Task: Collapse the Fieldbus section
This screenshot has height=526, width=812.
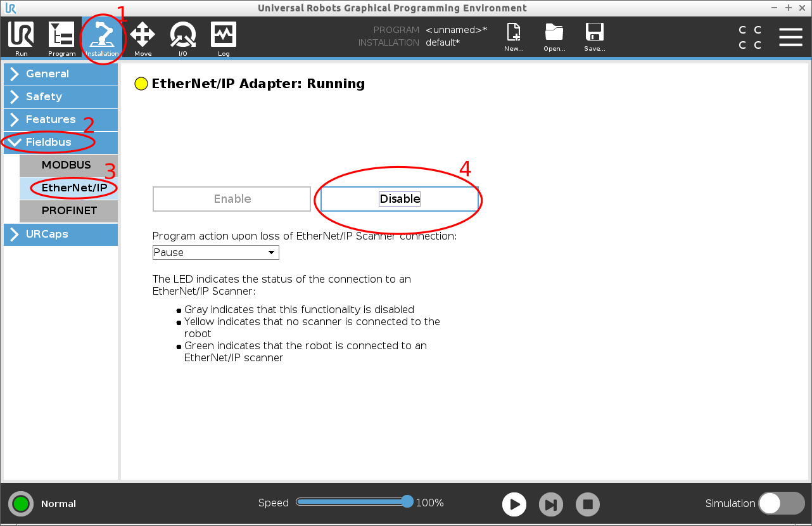Action: (61, 142)
